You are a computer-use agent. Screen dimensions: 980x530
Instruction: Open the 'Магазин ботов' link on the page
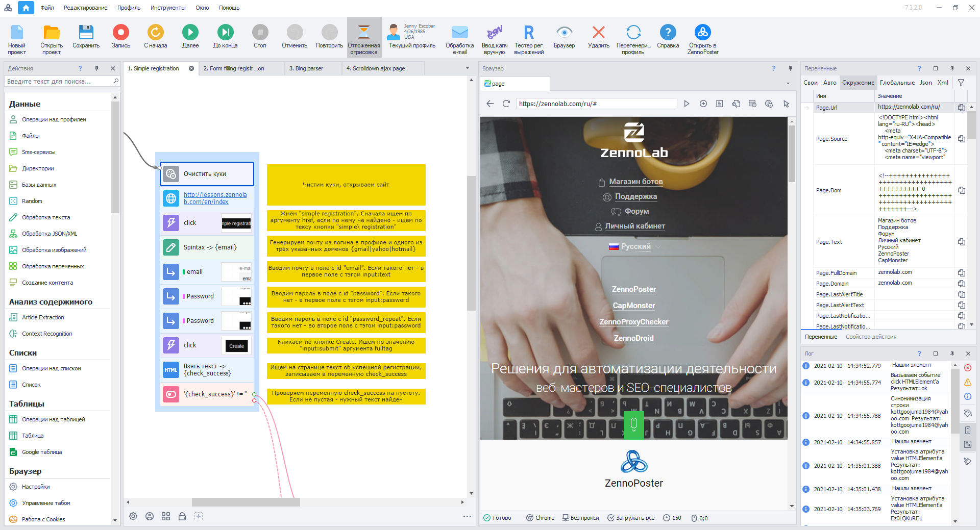636,182
